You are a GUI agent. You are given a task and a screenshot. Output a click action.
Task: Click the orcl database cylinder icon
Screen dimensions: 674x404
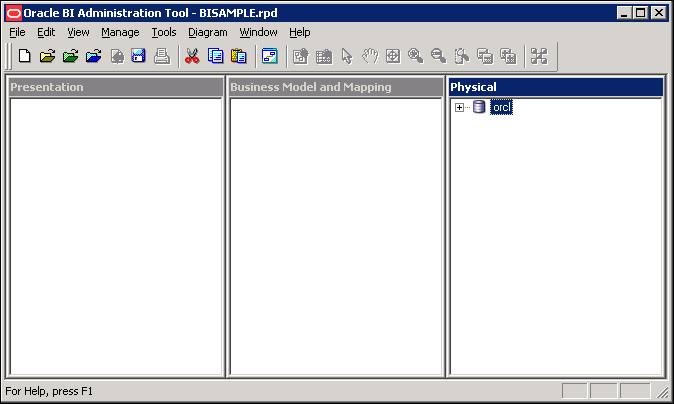479,107
